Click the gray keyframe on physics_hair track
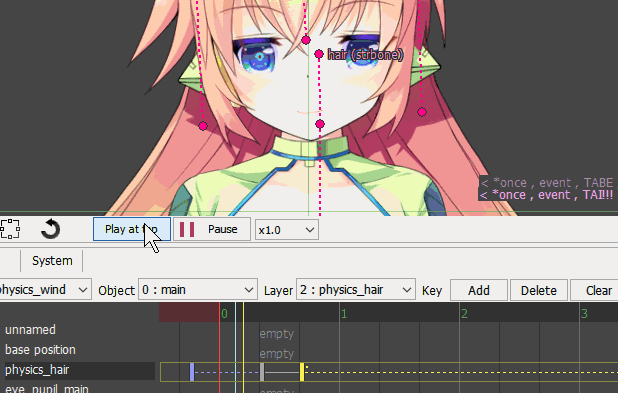This screenshot has height=393, width=618. [262, 372]
